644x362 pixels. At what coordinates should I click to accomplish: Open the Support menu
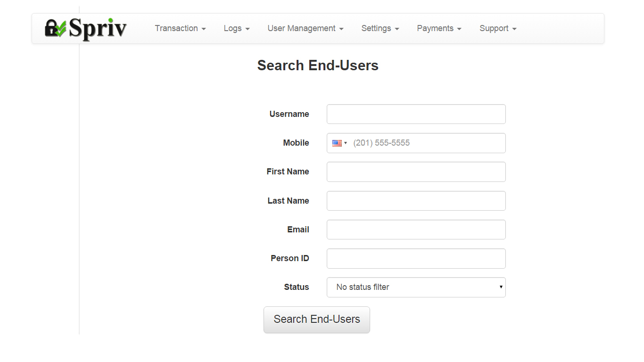[x=498, y=28]
